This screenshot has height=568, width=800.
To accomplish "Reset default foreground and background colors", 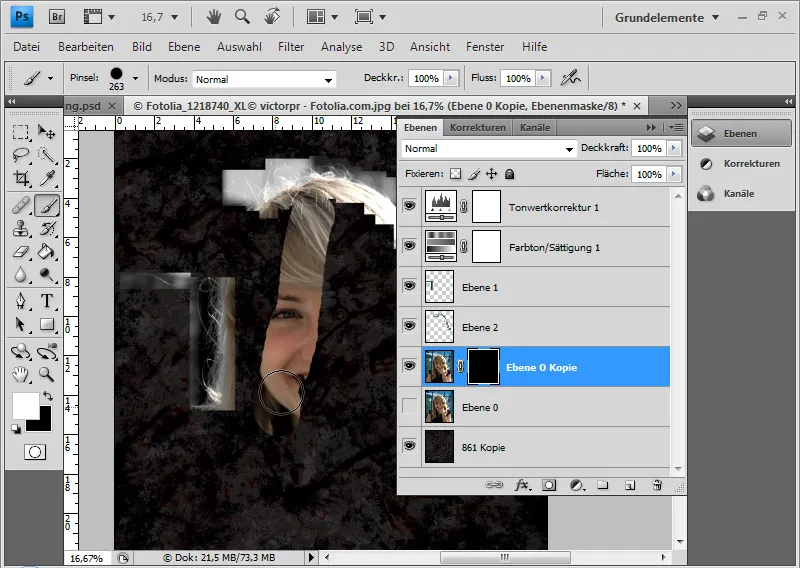I will click(16, 429).
